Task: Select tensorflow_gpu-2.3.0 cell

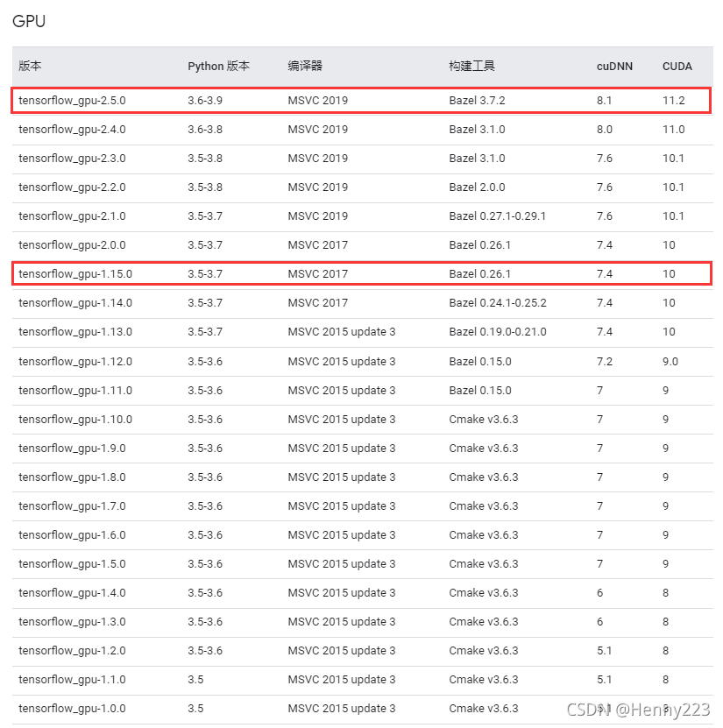Action: [x=72, y=159]
